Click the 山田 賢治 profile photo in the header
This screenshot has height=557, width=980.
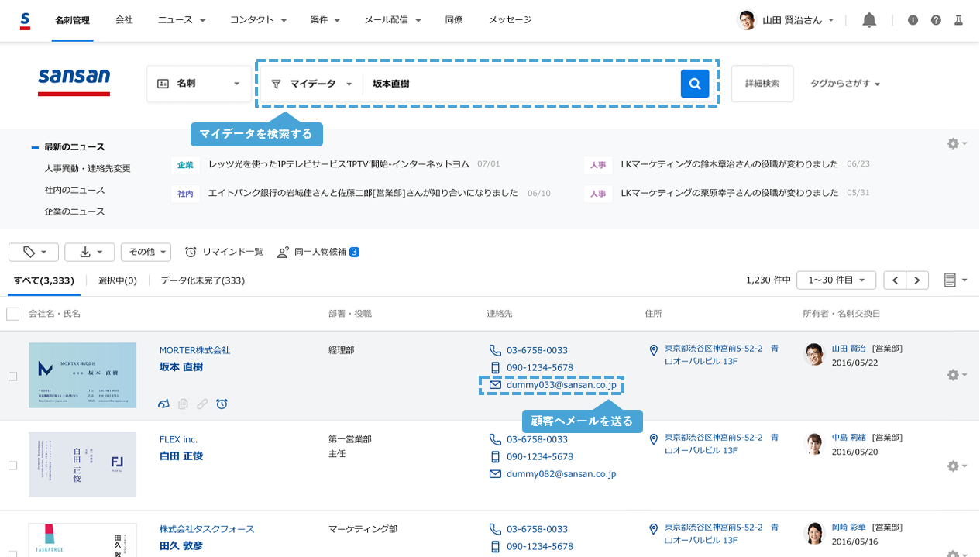click(746, 20)
